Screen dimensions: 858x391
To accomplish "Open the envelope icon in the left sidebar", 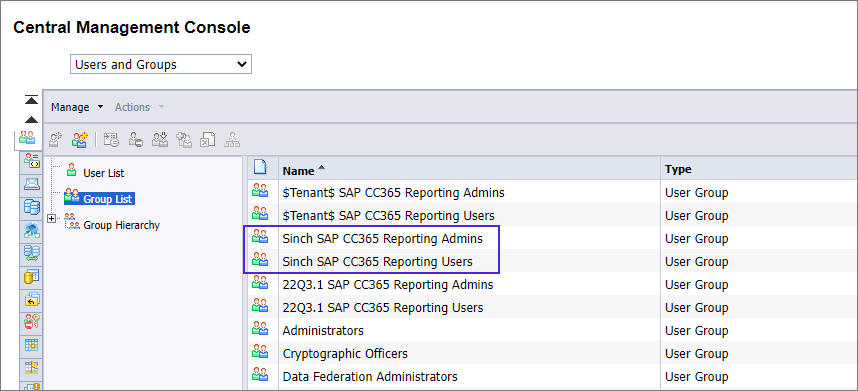I will pos(32,184).
